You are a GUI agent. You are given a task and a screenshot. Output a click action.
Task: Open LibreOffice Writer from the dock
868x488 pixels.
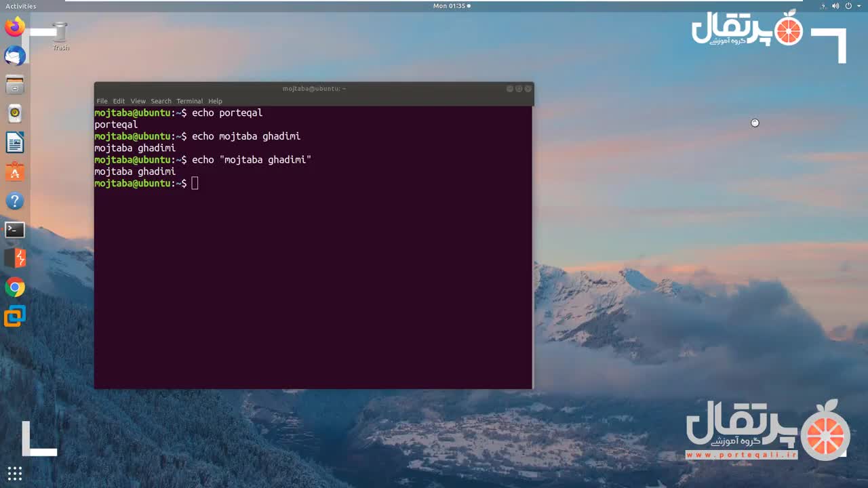pyautogui.click(x=15, y=143)
